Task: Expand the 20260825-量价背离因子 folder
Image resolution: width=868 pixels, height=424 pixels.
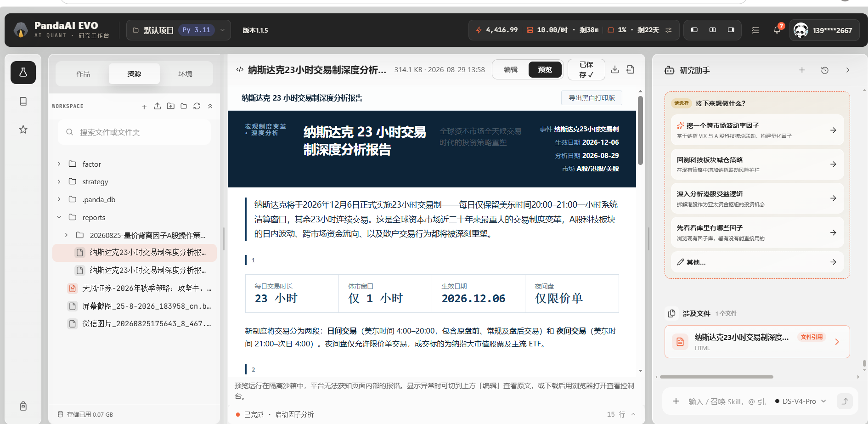Action: tap(66, 235)
